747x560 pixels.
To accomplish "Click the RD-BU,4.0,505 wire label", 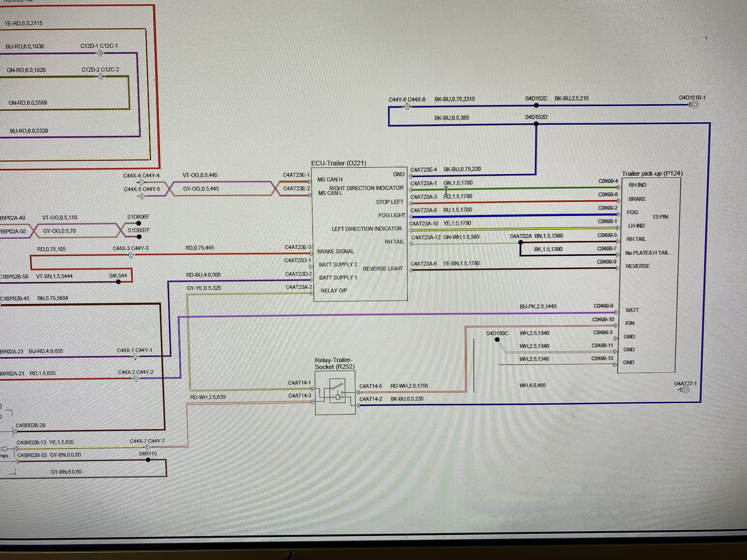I will point(203,275).
